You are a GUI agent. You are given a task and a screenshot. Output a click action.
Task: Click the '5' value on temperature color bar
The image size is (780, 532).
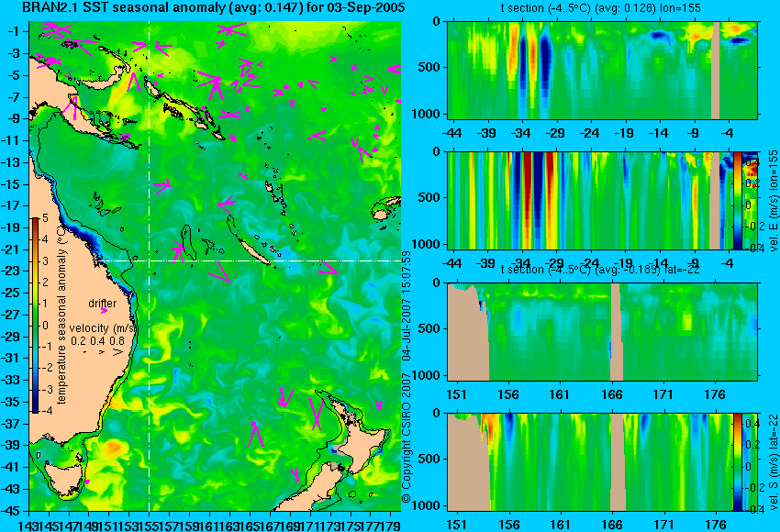pos(45,217)
